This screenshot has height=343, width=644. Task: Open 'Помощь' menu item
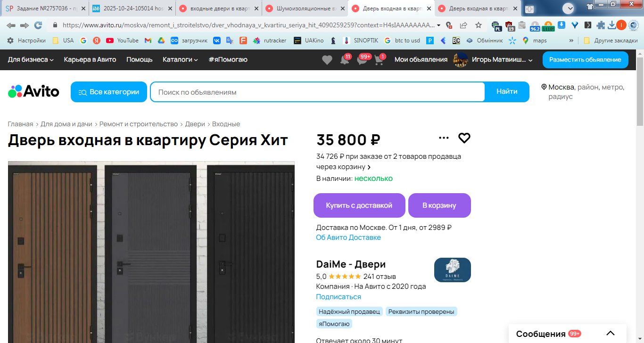[x=140, y=59]
